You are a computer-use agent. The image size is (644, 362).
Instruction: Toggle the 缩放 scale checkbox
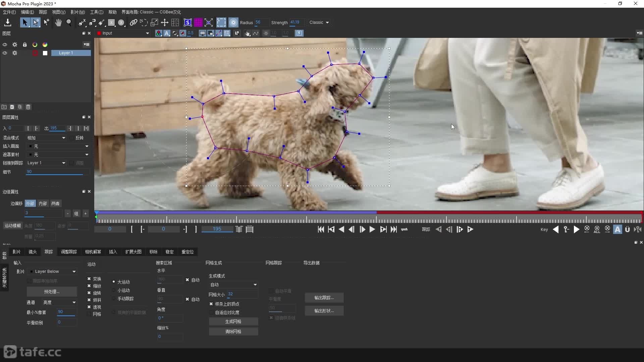pyautogui.click(x=89, y=286)
